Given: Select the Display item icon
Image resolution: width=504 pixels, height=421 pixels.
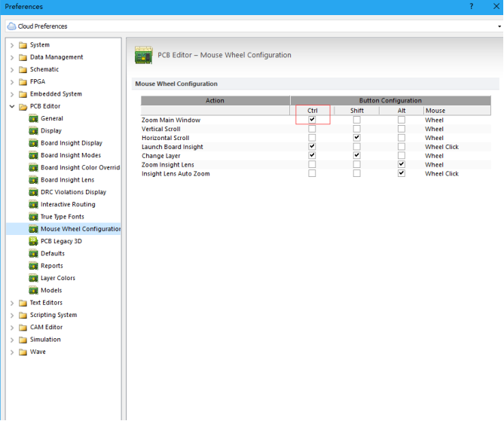Looking at the screenshot, I should tap(34, 131).
